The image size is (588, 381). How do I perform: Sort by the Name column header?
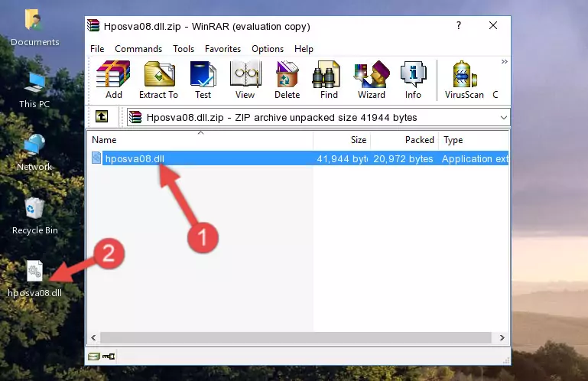pyautogui.click(x=200, y=140)
